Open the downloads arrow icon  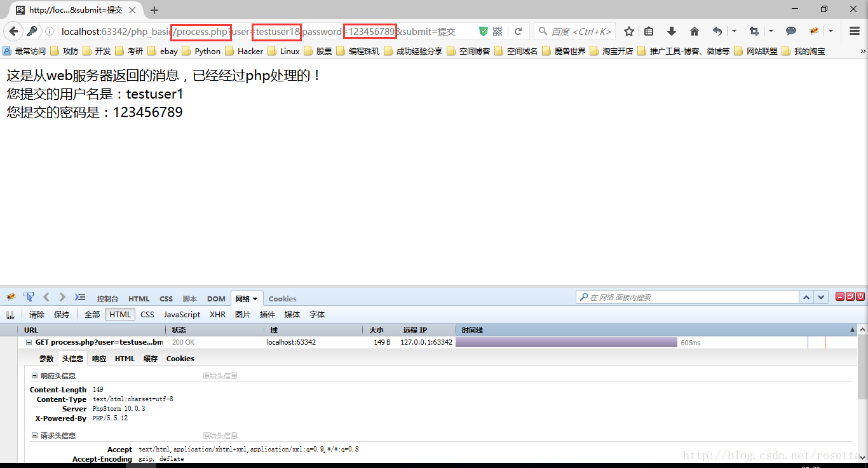671,31
